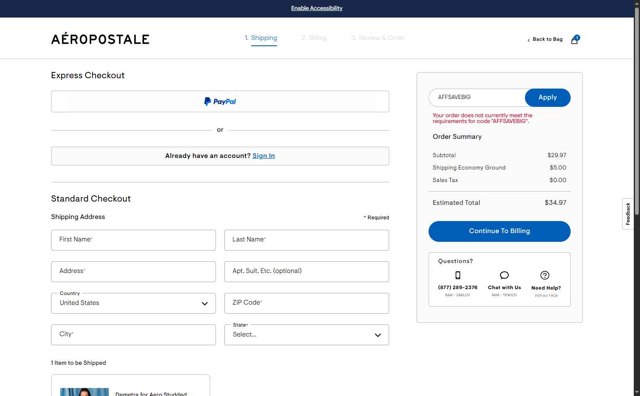
Task: Click the PayPal logo button
Action: 220,101
